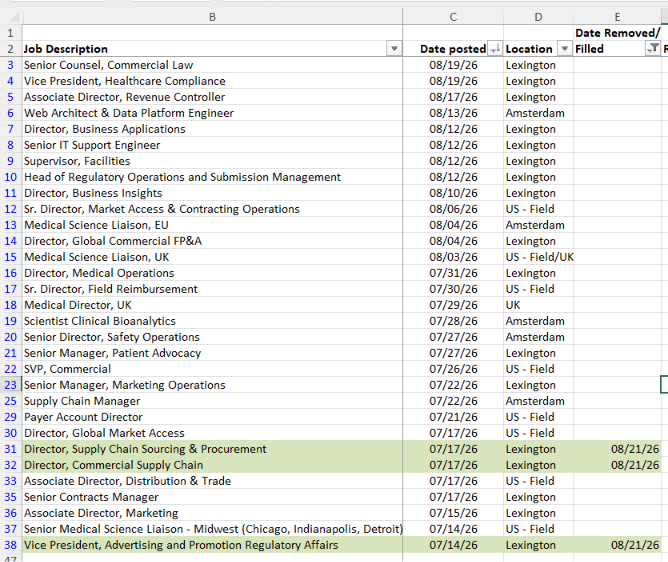The image size is (668, 562).
Task: Click cell 'Medical Science Liaison, UK'
Action: point(212,257)
